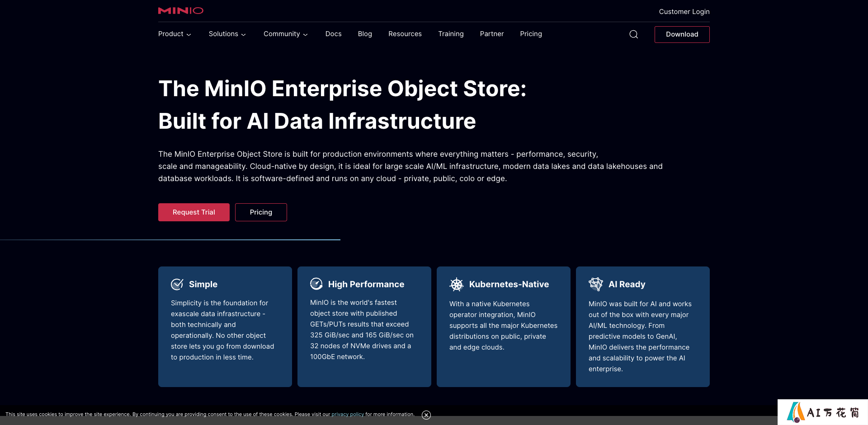Image resolution: width=868 pixels, height=425 pixels.
Task: Open the privacy policy link
Action: point(348,414)
